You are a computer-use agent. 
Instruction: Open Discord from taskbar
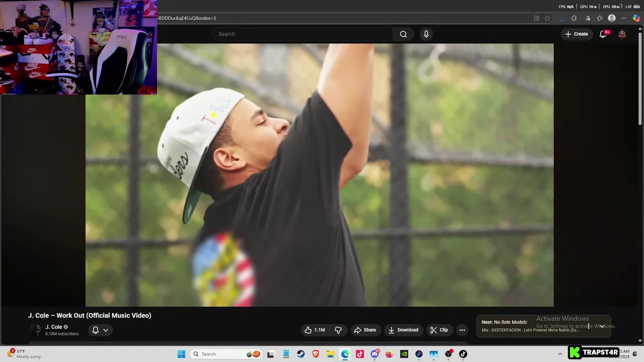375,354
